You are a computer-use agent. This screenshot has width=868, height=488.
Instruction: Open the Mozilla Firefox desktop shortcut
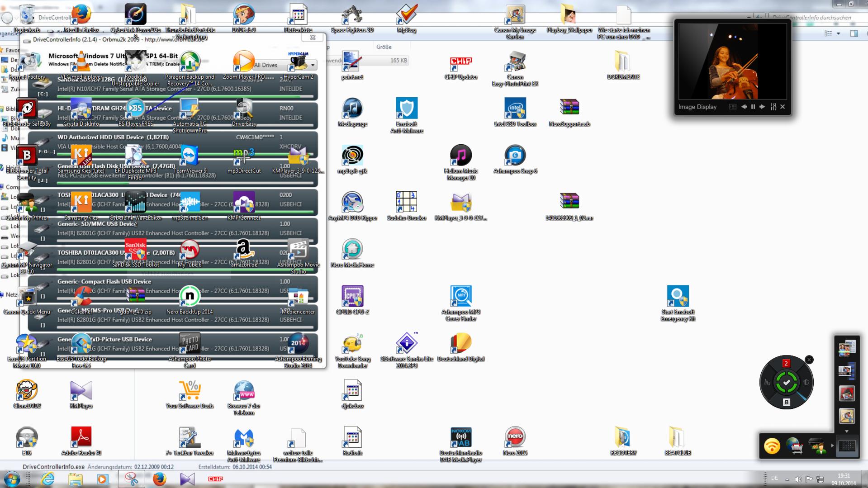[81, 18]
